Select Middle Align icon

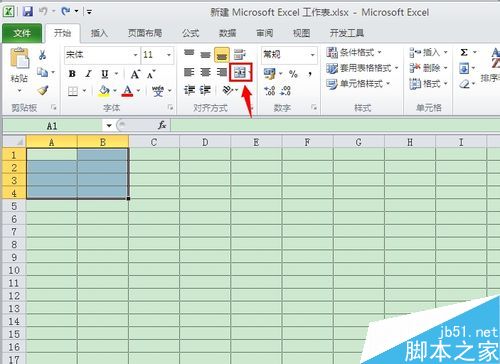click(x=205, y=54)
